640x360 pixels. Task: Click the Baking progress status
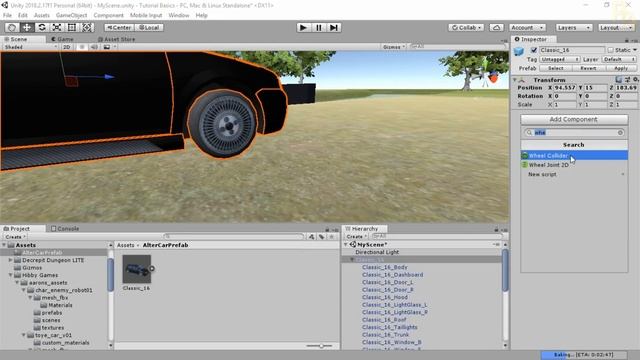[584, 355]
